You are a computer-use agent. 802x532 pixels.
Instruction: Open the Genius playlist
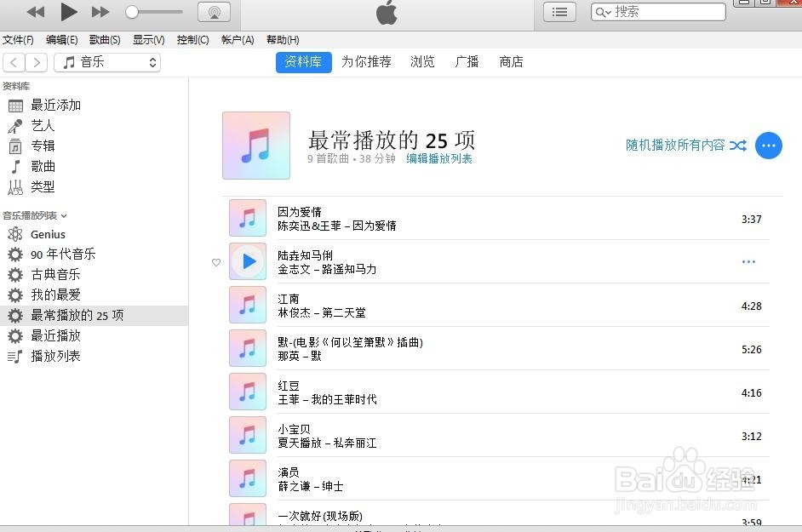tap(48, 234)
